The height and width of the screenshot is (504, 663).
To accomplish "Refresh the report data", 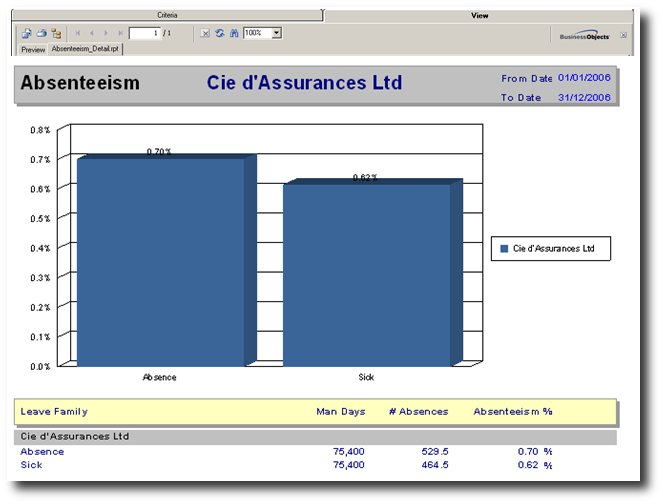I will click(219, 33).
